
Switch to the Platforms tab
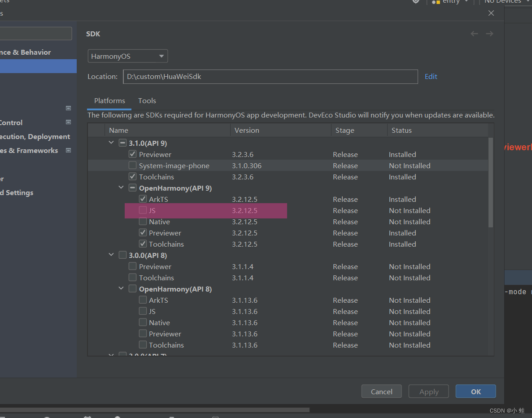[109, 101]
